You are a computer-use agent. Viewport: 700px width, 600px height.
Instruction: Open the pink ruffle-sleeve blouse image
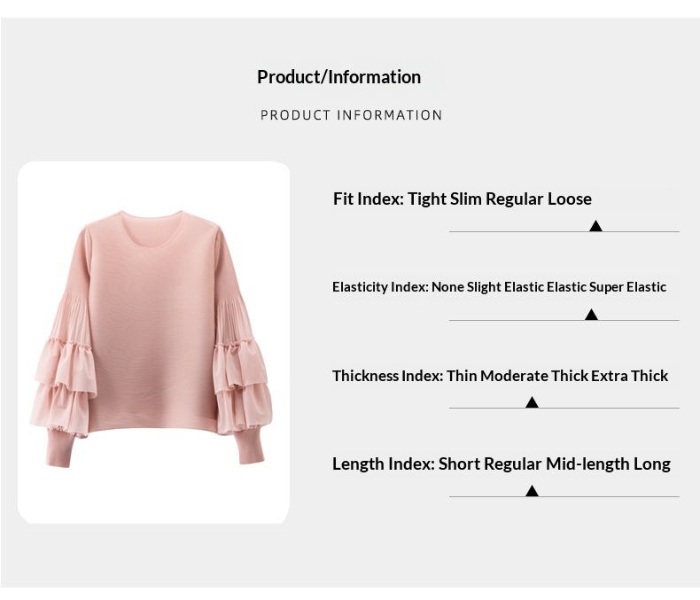point(154,341)
